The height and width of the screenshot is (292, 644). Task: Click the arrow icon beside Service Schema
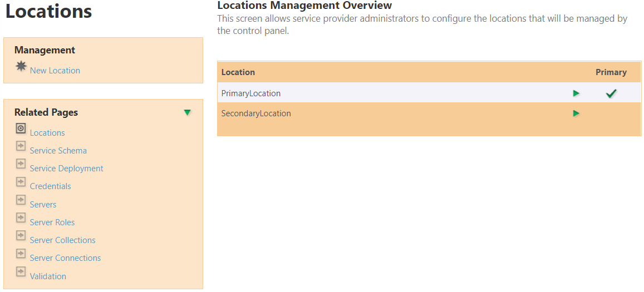tap(21, 146)
